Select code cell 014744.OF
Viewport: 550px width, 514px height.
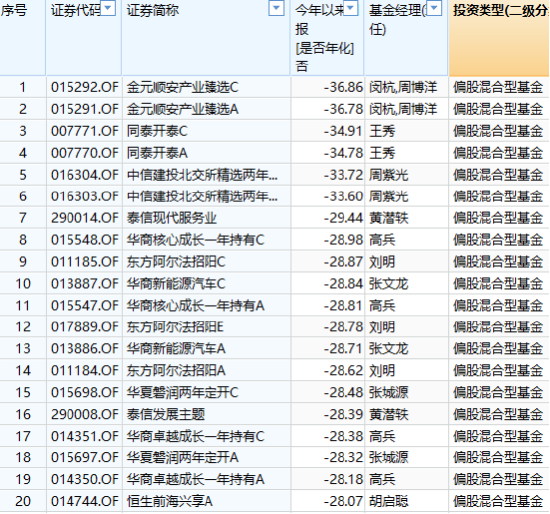[x=85, y=501]
